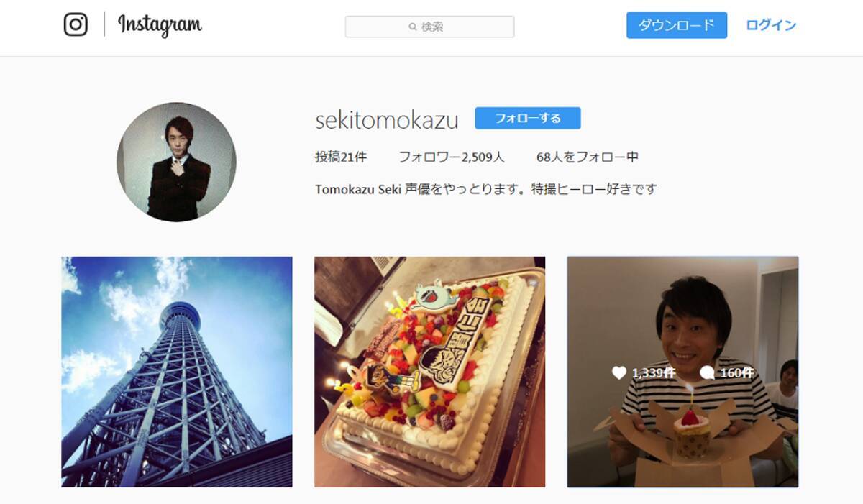Viewport: 863px width, 504px height.
Task: Click the comment bubble icon on photo
Action: point(707,372)
